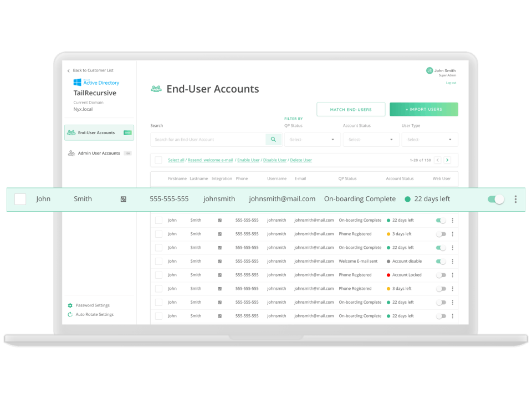
Task: Click the Nyx.local current domain
Action: click(x=83, y=109)
